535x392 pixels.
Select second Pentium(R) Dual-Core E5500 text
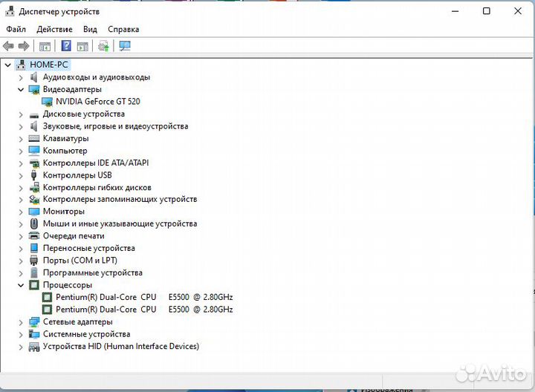point(144,310)
